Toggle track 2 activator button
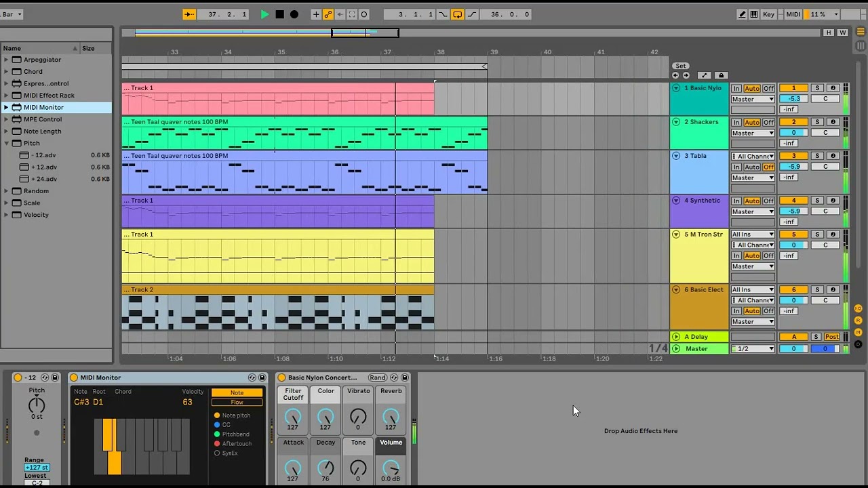868x488 pixels. [793, 122]
